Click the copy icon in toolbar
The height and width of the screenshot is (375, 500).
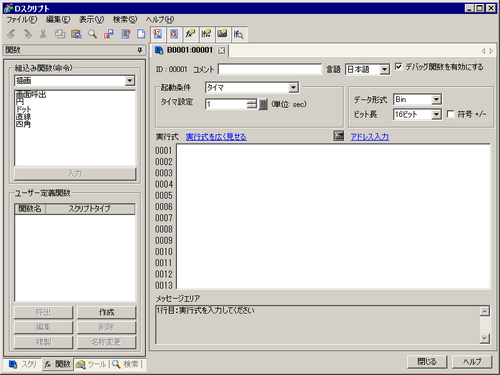pos(60,34)
